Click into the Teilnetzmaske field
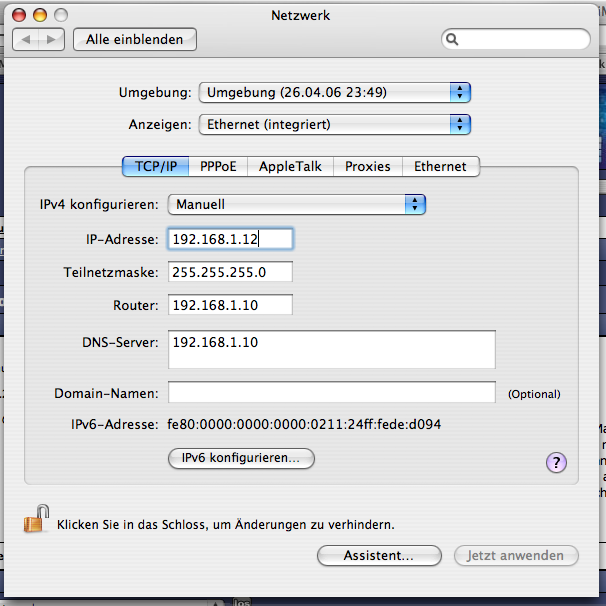 pos(230,272)
